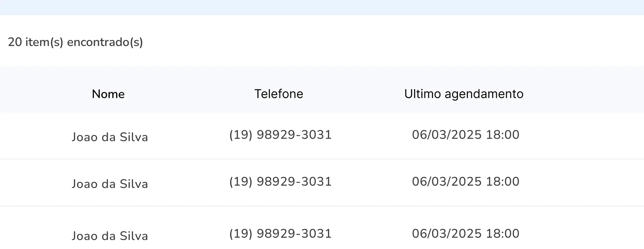Image resolution: width=644 pixels, height=249 pixels.
Task: Click phone number in the third row
Action: (280, 233)
